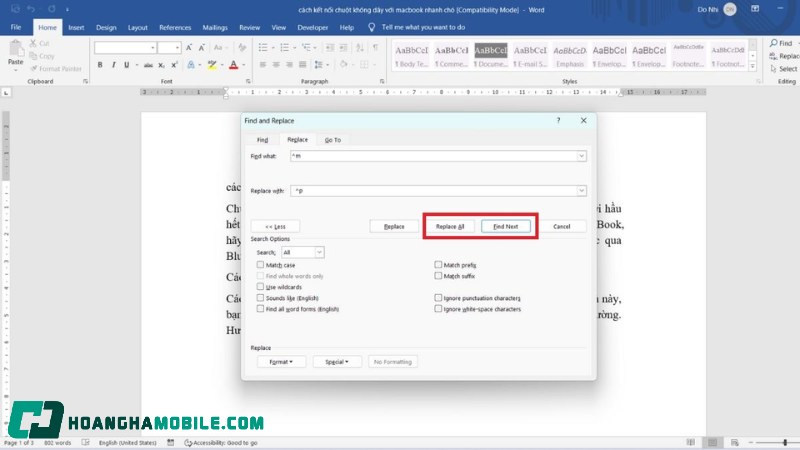The image size is (800, 450).
Task: Click the Replace All button
Action: coord(451,226)
